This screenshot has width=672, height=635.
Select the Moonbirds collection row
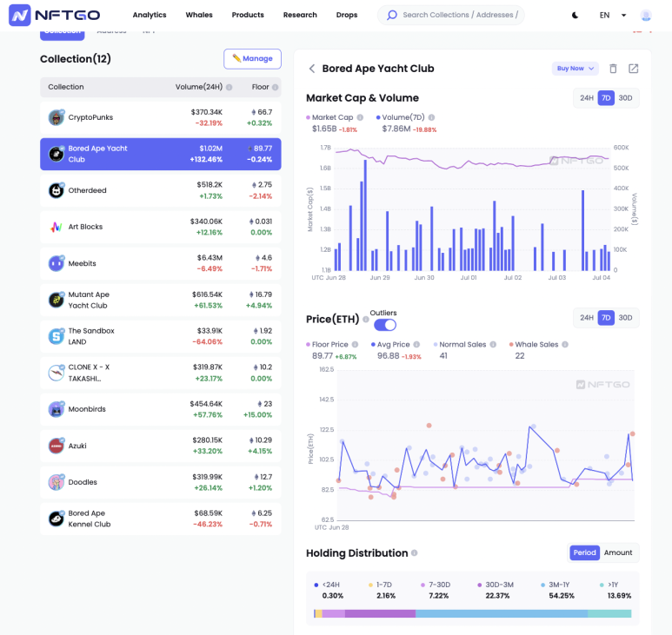[x=161, y=409]
